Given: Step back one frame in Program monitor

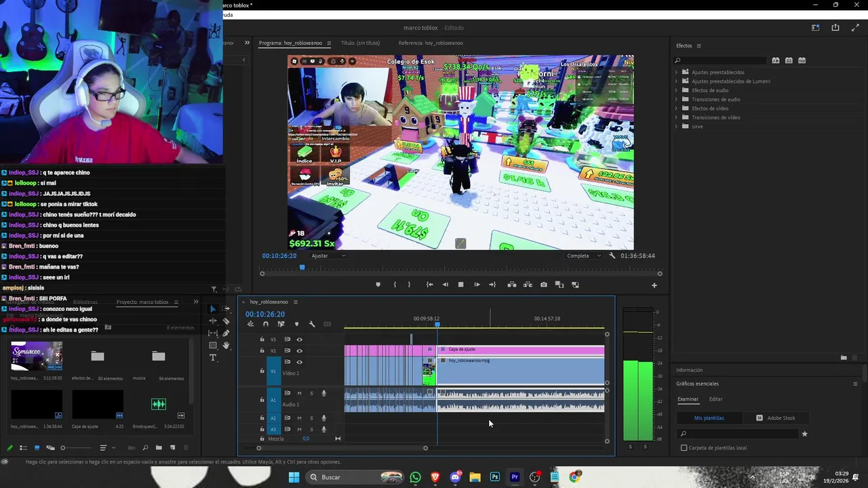Looking at the screenshot, I should (x=445, y=285).
